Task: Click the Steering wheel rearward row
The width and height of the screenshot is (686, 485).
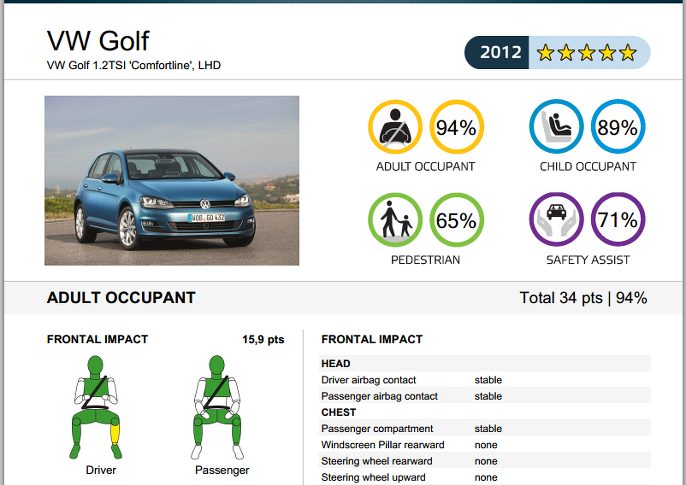Action: 485,461
